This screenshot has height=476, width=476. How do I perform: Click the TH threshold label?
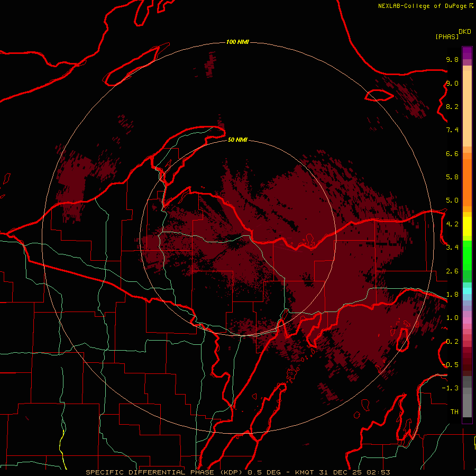454,412
